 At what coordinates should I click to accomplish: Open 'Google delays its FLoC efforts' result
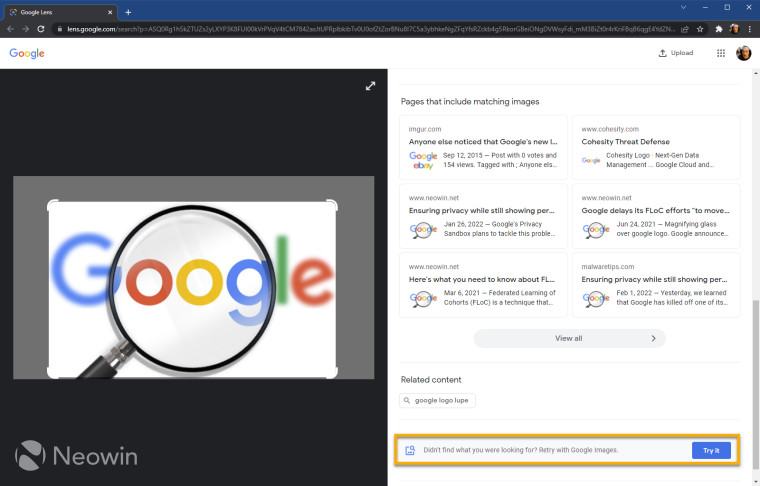coord(656,216)
